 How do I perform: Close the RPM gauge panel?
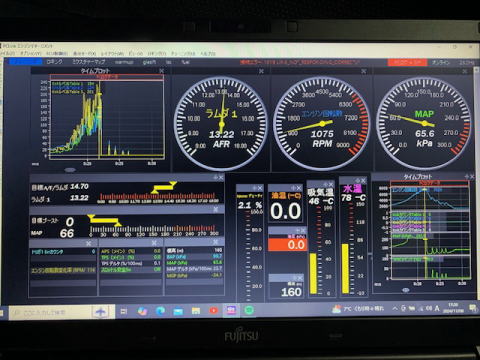point(364,71)
